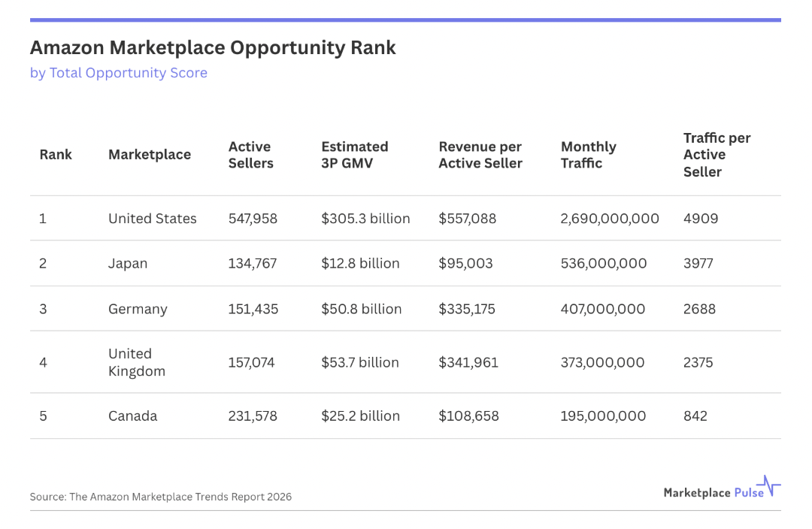Click the Rank column header
Image resolution: width=812 pixels, height=529 pixels.
[56, 155]
